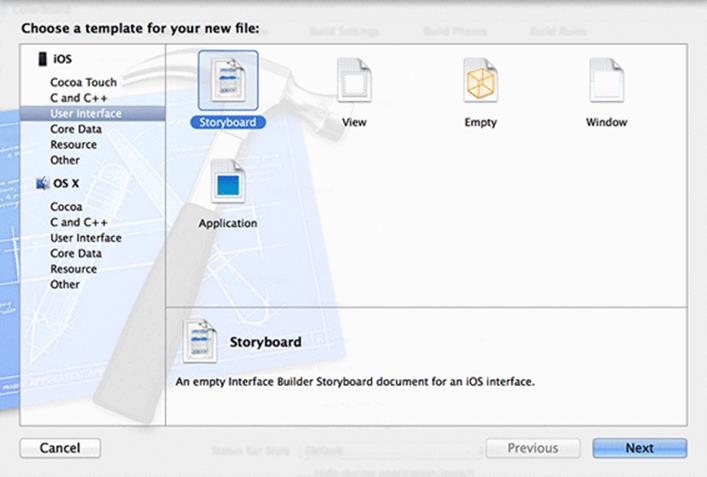Choose Other under iOS section

click(x=65, y=160)
